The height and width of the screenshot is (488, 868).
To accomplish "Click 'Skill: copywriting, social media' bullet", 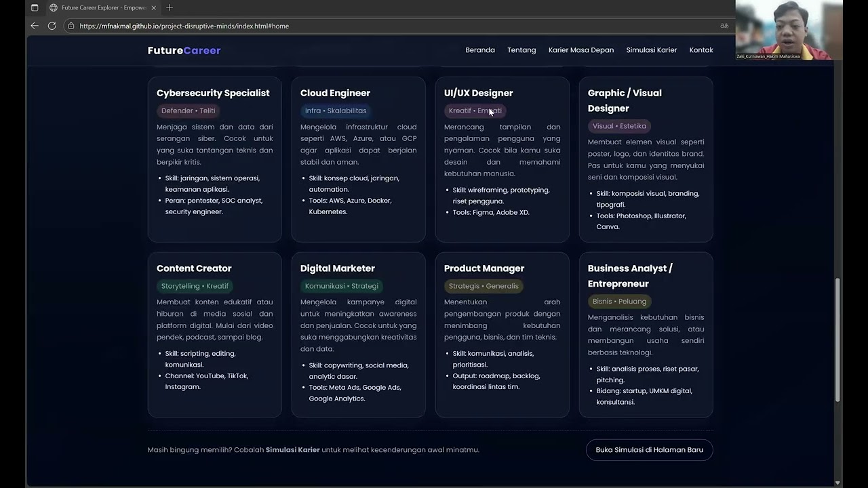I will [x=359, y=371].
